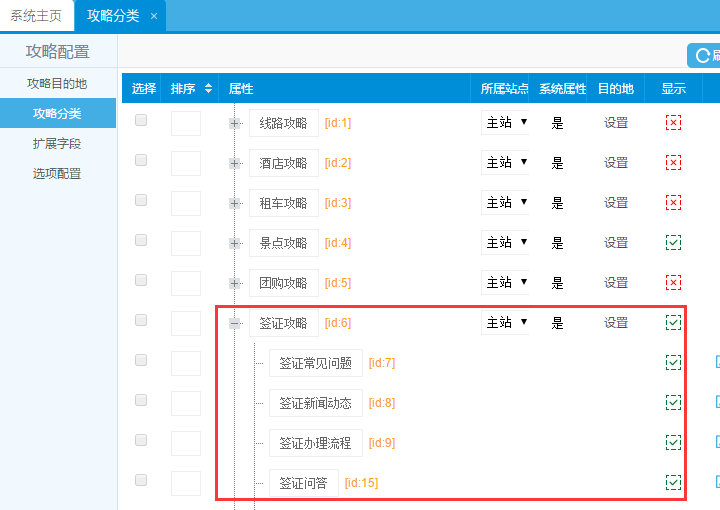Check the selection box for 签证问答
This screenshot has height=510, width=720.
coord(141,480)
